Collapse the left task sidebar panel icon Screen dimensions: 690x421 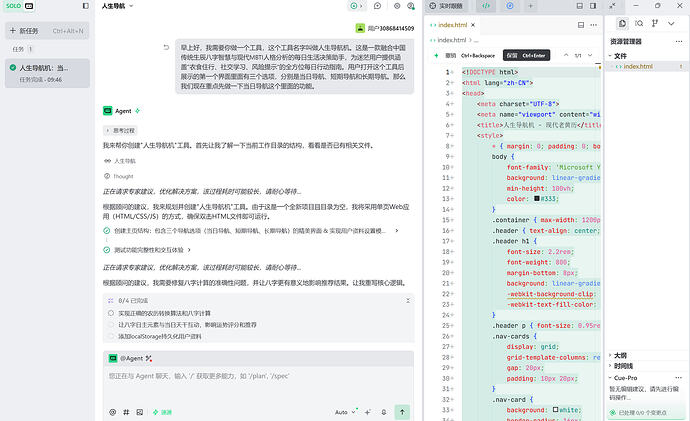pyautogui.click(x=85, y=6)
